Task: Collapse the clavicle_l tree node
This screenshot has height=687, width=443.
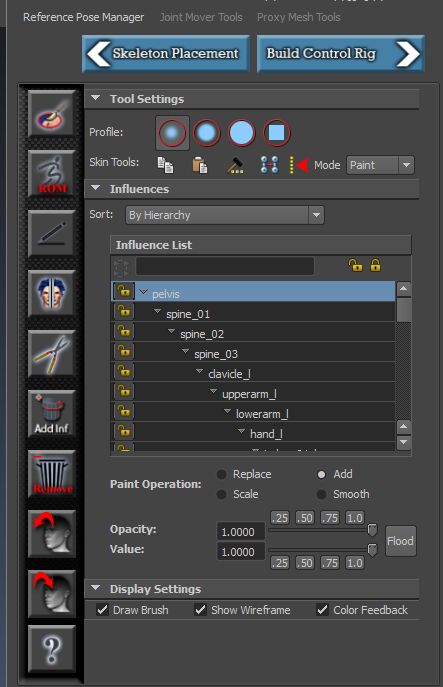Action: (199, 372)
